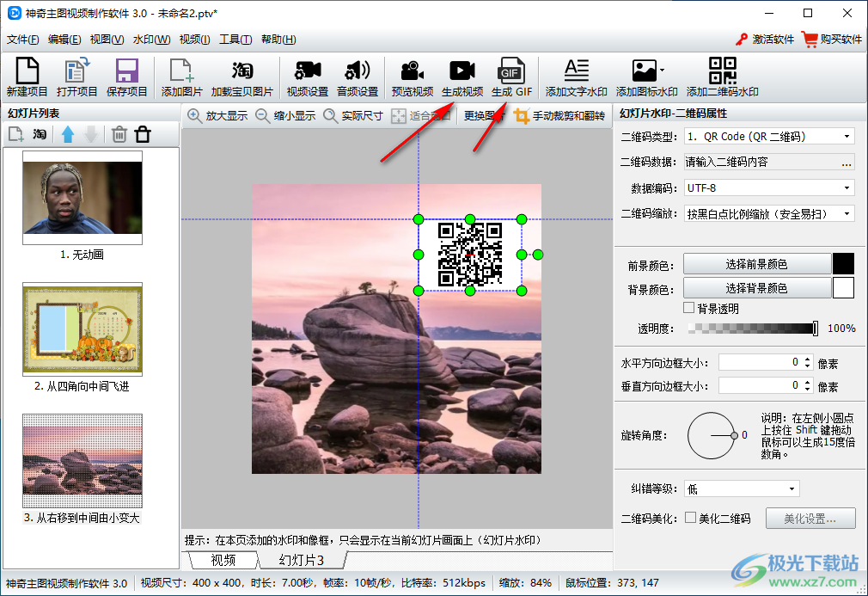Open the 帮助(H) menu
The image size is (868, 596).
(x=278, y=40)
